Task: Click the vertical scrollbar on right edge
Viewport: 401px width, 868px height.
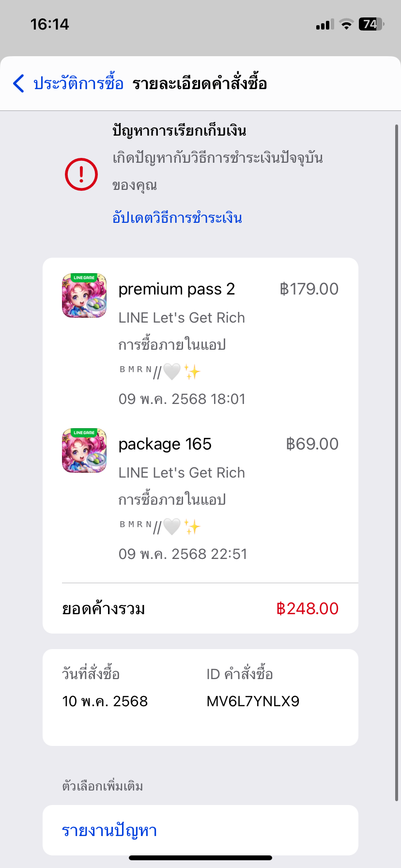Action: pos(397,463)
